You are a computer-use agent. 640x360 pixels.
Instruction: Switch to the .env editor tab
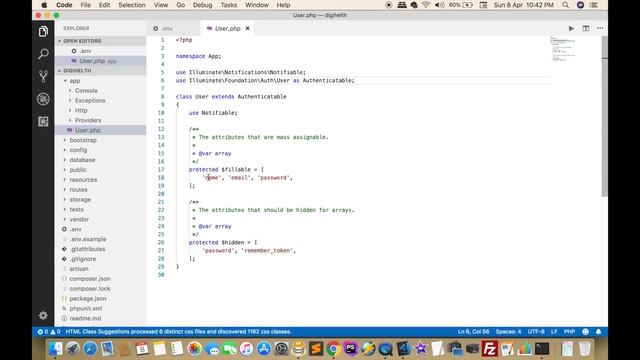pos(173,28)
